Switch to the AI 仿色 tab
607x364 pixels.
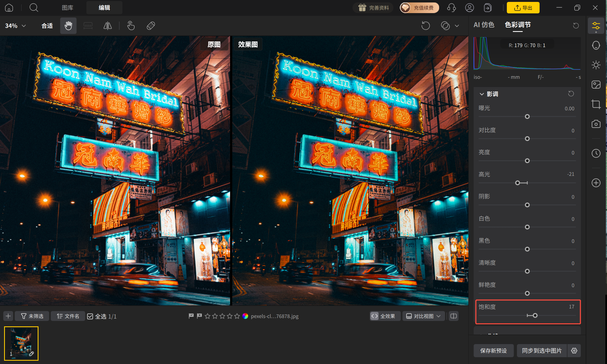tap(484, 25)
